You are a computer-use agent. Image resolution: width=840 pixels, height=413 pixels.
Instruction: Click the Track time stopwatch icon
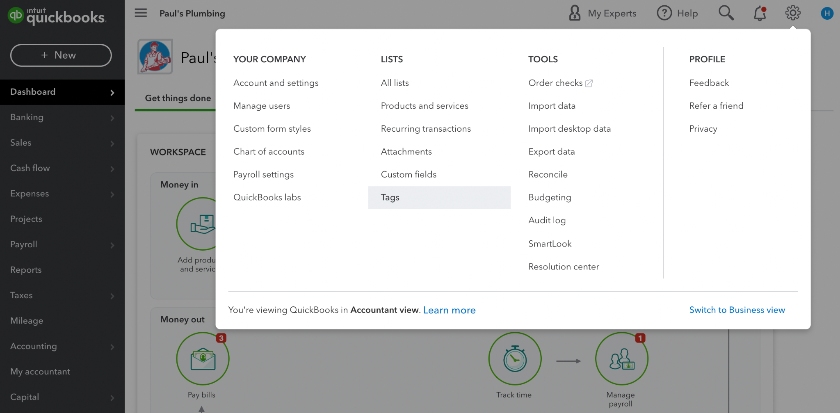514,359
